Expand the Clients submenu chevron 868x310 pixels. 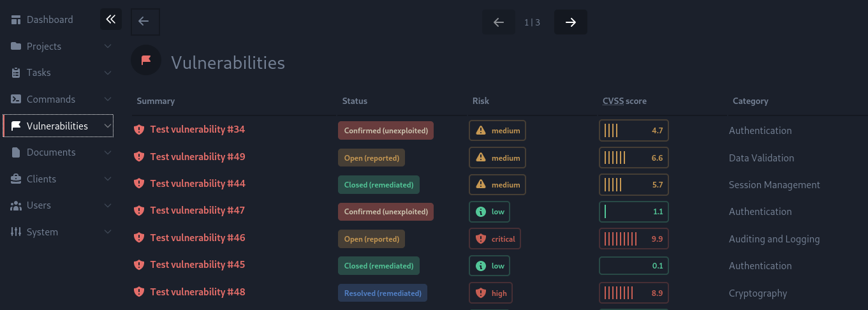(x=108, y=179)
